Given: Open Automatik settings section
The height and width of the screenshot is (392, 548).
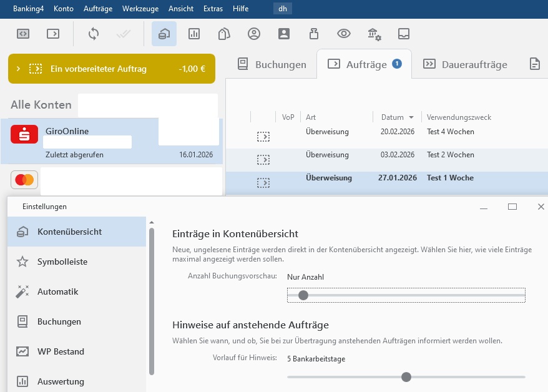Looking at the screenshot, I should [x=57, y=292].
